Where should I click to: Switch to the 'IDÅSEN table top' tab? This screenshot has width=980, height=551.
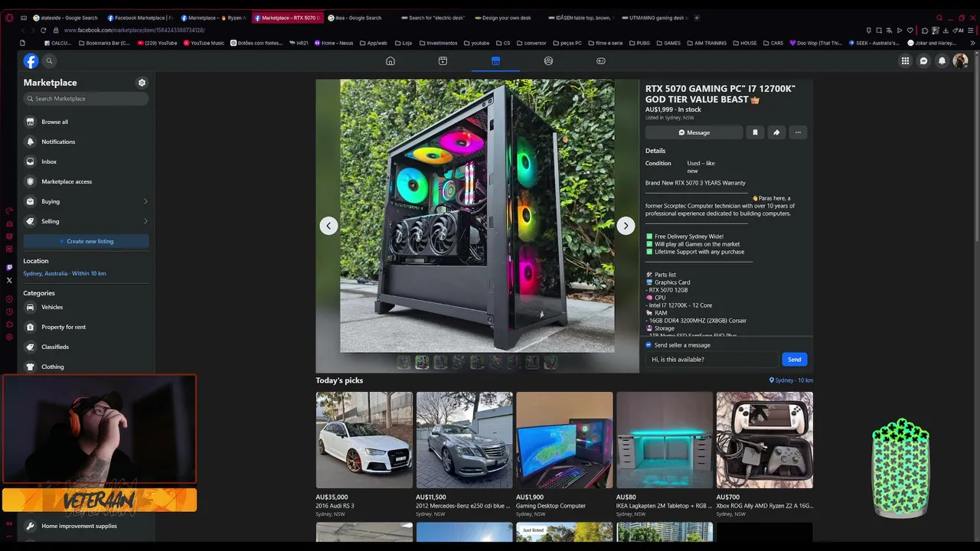pos(580,18)
